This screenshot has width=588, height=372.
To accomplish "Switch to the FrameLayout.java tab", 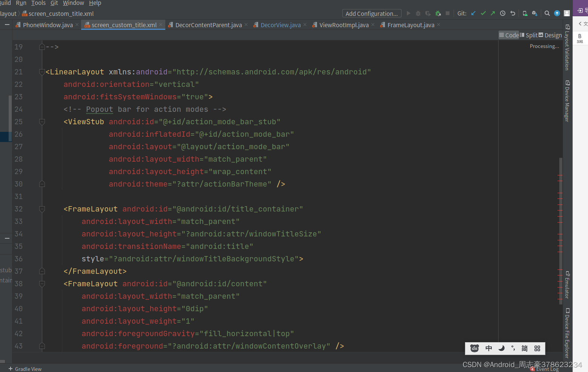I will pyautogui.click(x=411, y=25).
